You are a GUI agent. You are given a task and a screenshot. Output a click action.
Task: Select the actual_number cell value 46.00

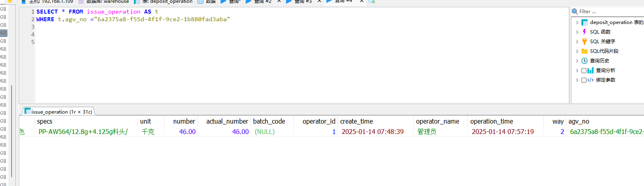coord(240,132)
